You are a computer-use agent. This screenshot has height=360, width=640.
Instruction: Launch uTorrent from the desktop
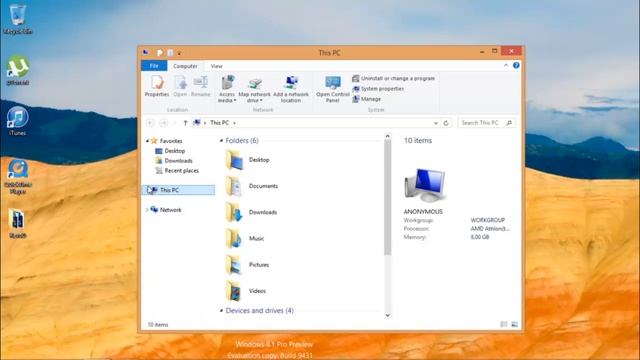pos(18,70)
